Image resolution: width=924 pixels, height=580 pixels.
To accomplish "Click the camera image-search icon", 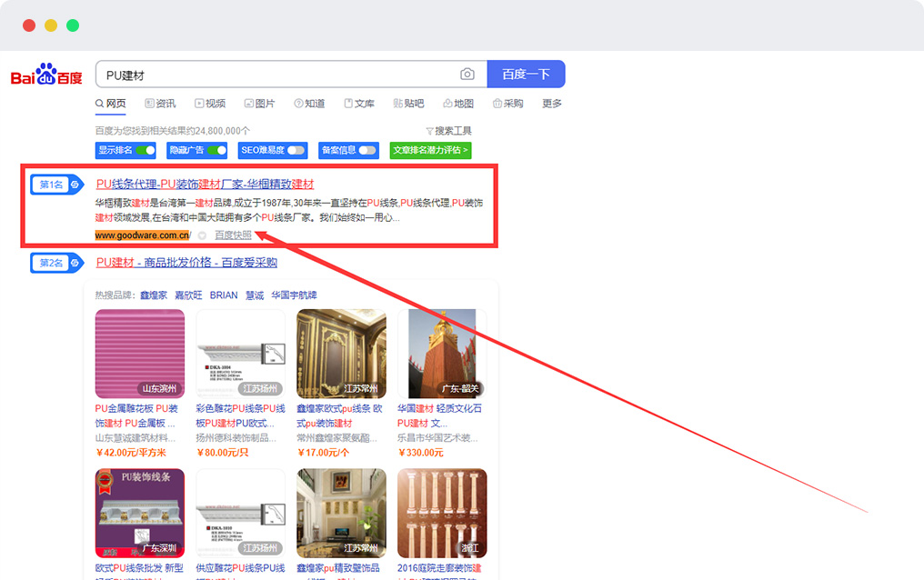I will [x=467, y=75].
